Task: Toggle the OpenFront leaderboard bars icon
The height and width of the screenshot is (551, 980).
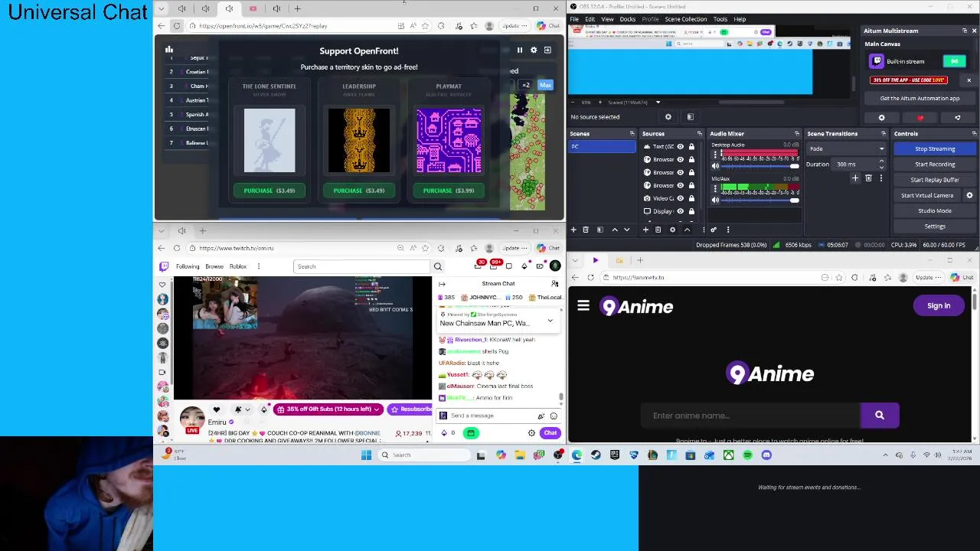Action: point(169,50)
